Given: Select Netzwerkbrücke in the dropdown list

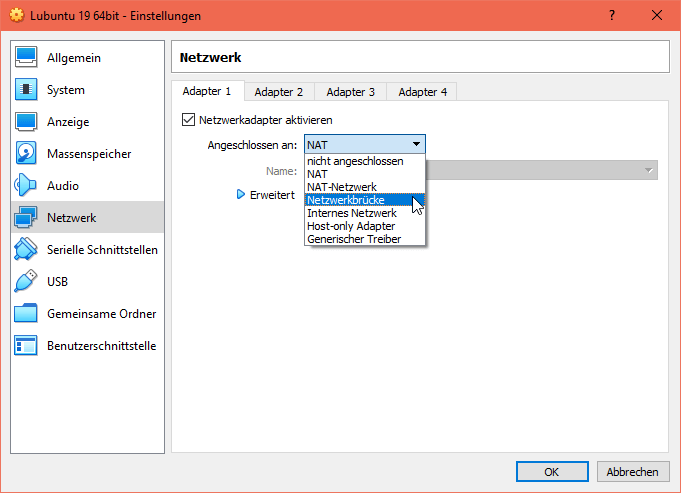Looking at the screenshot, I should (x=365, y=200).
